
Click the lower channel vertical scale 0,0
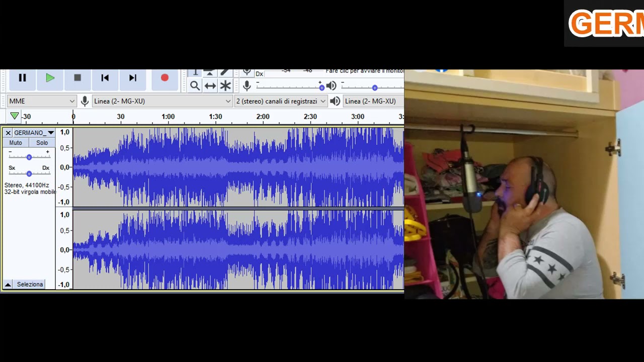coord(65,250)
